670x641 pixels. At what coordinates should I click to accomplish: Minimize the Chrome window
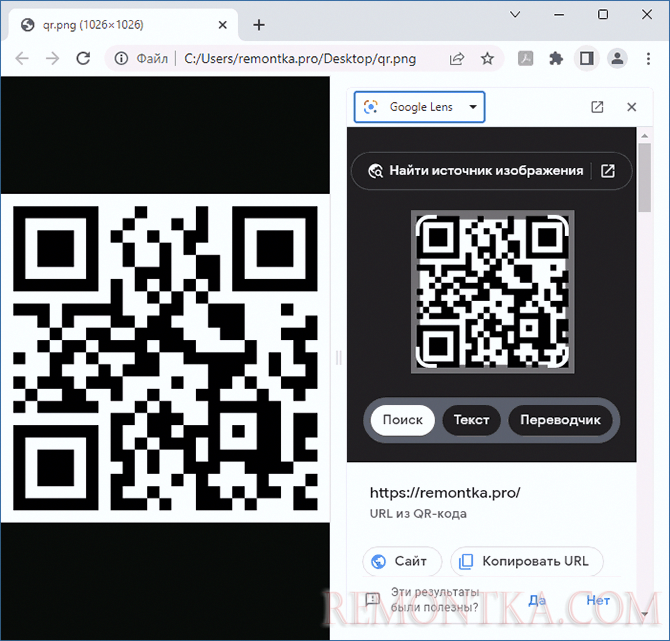[x=559, y=15]
